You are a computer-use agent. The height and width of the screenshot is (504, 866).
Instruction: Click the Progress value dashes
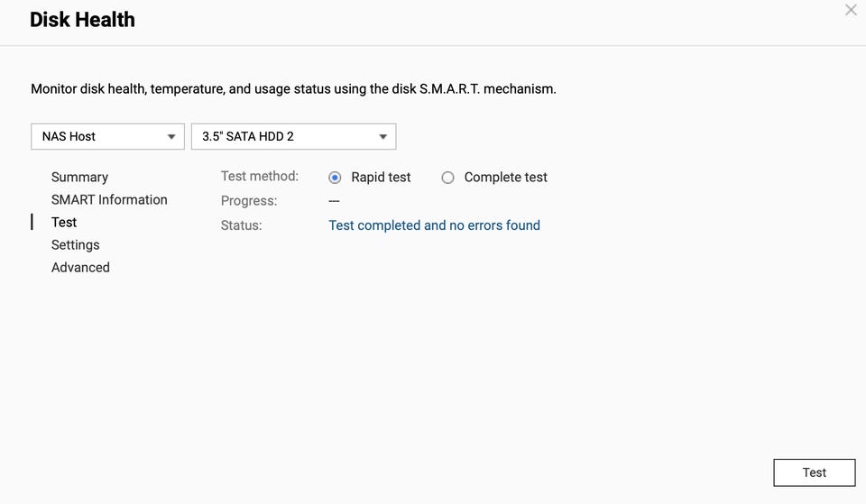coord(334,201)
